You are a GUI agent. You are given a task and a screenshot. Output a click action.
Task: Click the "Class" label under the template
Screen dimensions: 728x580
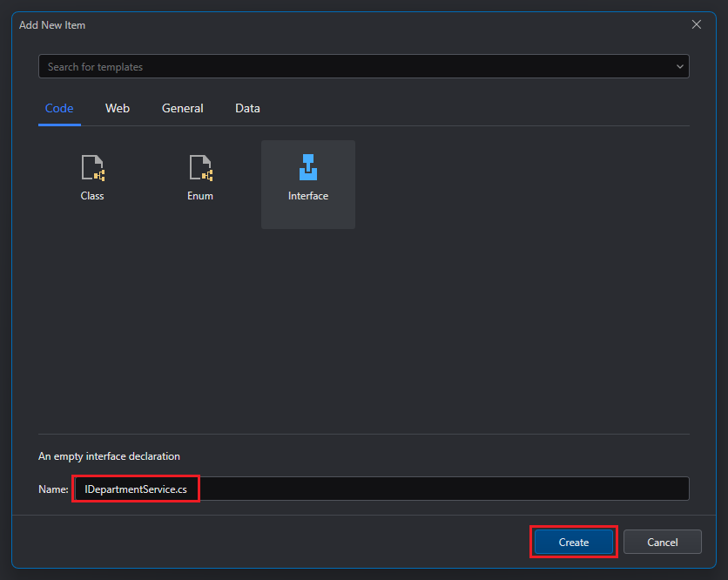92,196
